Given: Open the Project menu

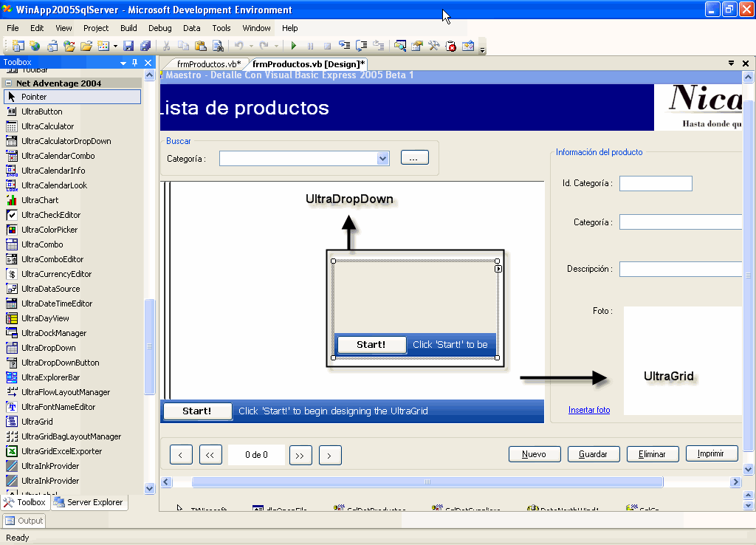Looking at the screenshot, I should [x=96, y=28].
